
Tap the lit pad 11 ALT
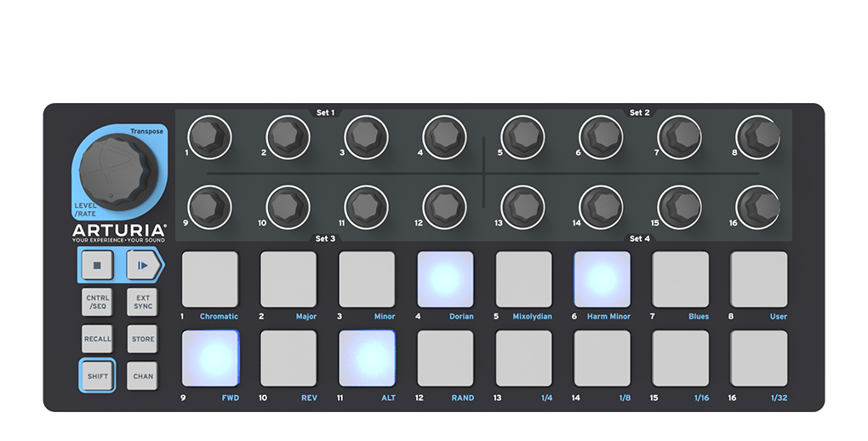click(x=367, y=358)
